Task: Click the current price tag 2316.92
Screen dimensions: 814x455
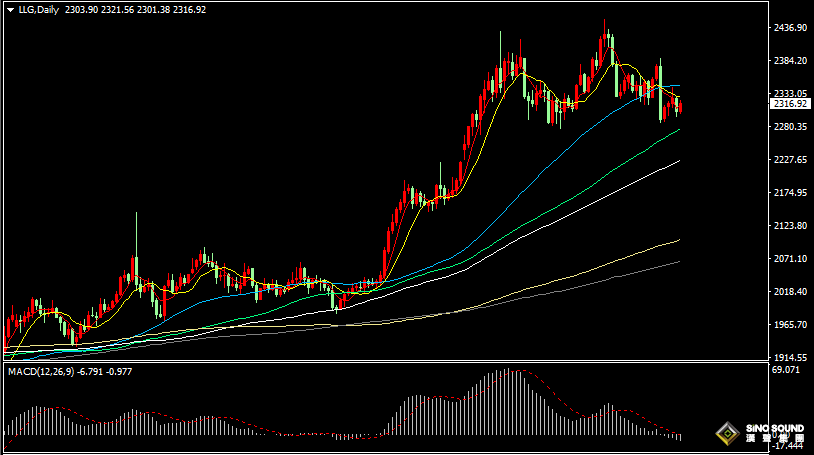Action: pyautogui.click(x=790, y=104)
